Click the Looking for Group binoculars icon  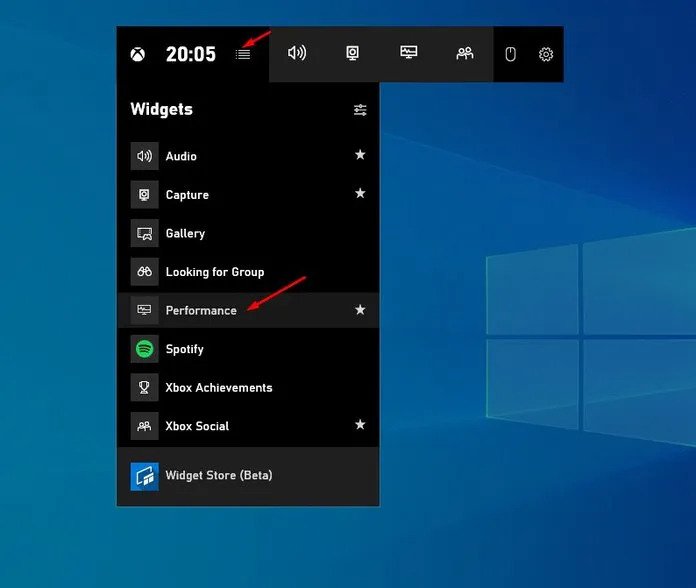[144, 272]
